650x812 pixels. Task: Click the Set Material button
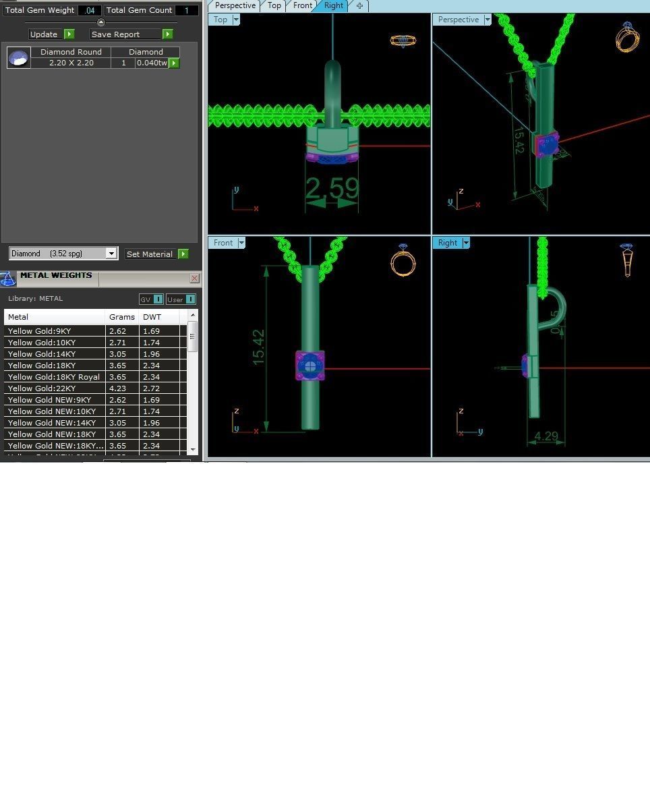click(150, 254)
